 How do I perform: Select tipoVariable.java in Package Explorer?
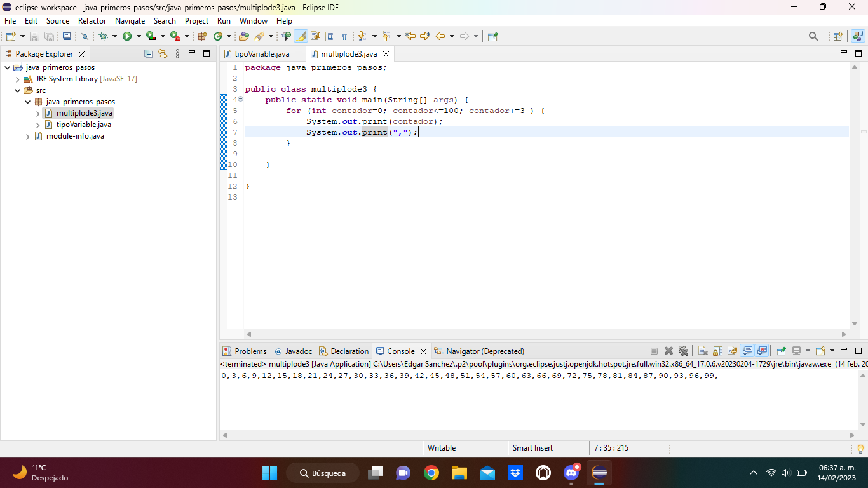click(x=83, y=125)
